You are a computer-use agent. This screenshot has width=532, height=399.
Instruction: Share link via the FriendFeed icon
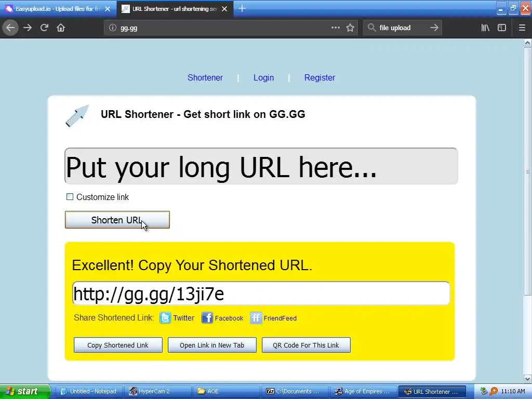(x=256, y=318)
